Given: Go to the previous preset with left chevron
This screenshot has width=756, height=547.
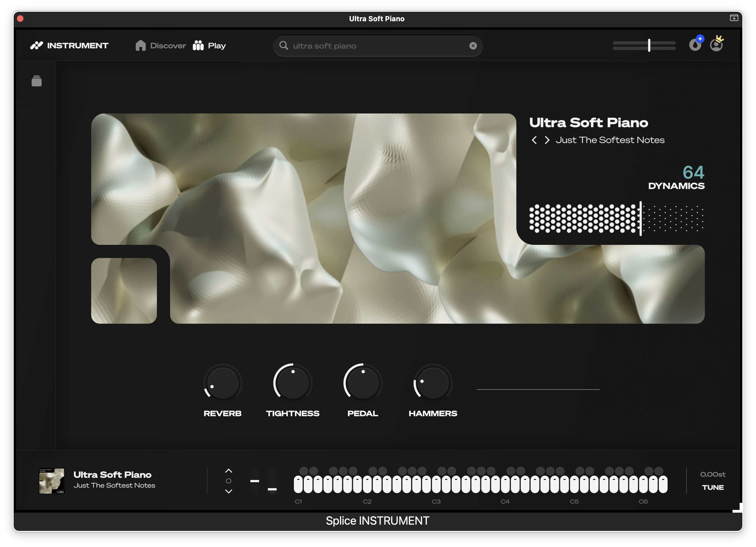Looking at the screenshot, I should (x=534, y=140).
